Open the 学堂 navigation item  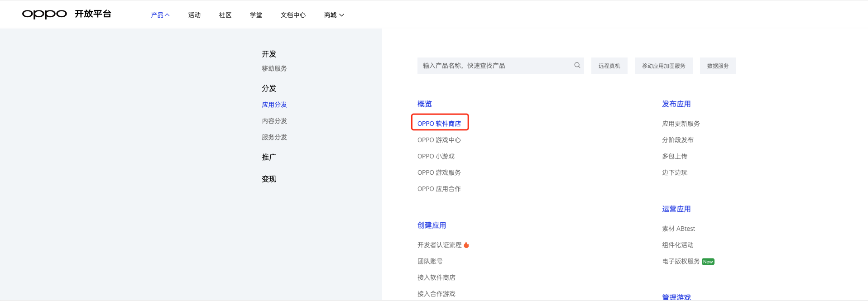click(256, 15)
